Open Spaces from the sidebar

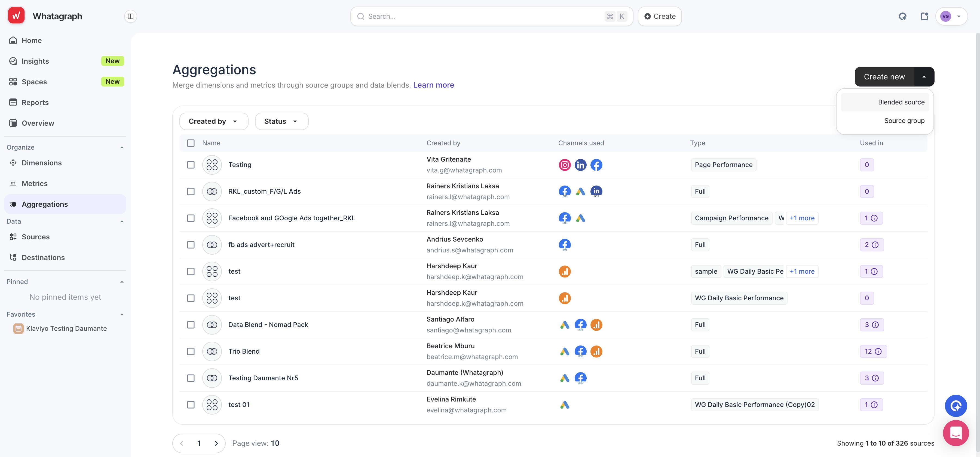pos(65,81)
